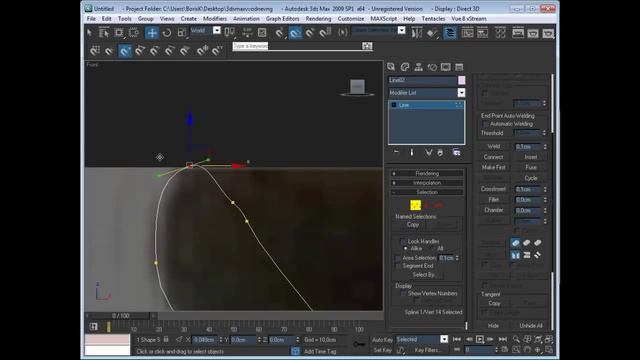Click the Make First button

(x=493, y=167)
